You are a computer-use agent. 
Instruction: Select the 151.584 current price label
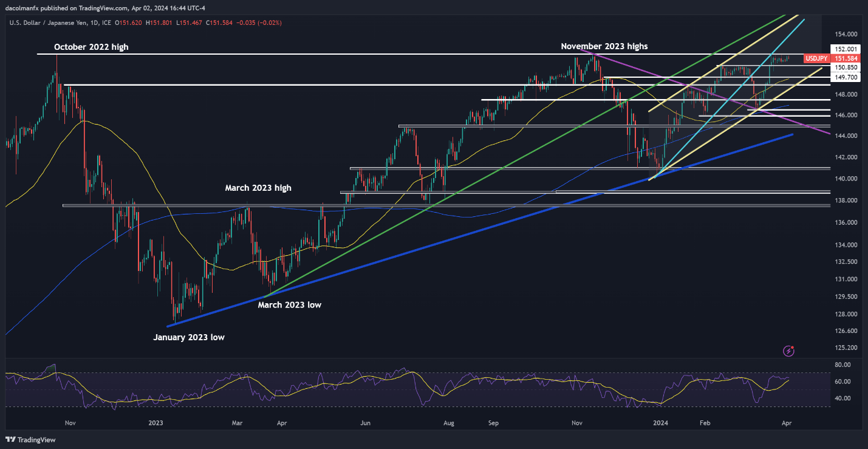pyautogui.click(x=847, y=58)
